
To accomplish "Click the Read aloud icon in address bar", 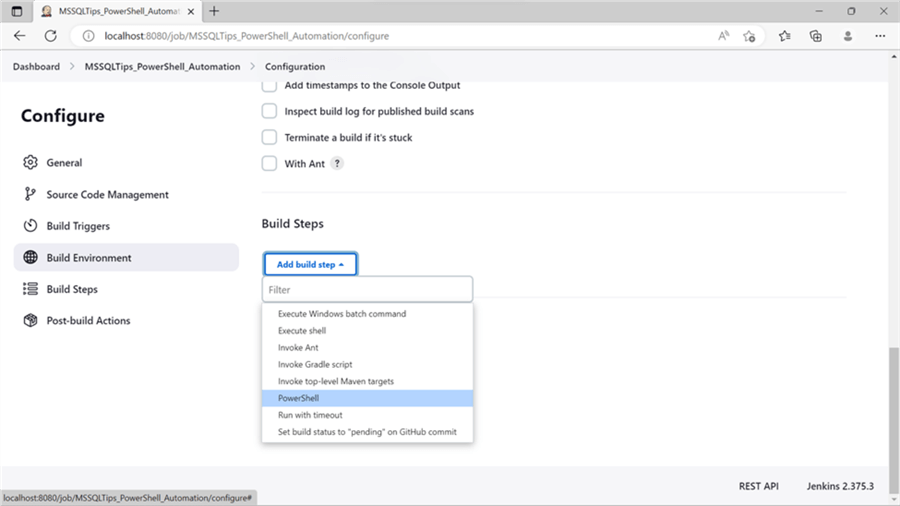I will [x=723, y=36].
